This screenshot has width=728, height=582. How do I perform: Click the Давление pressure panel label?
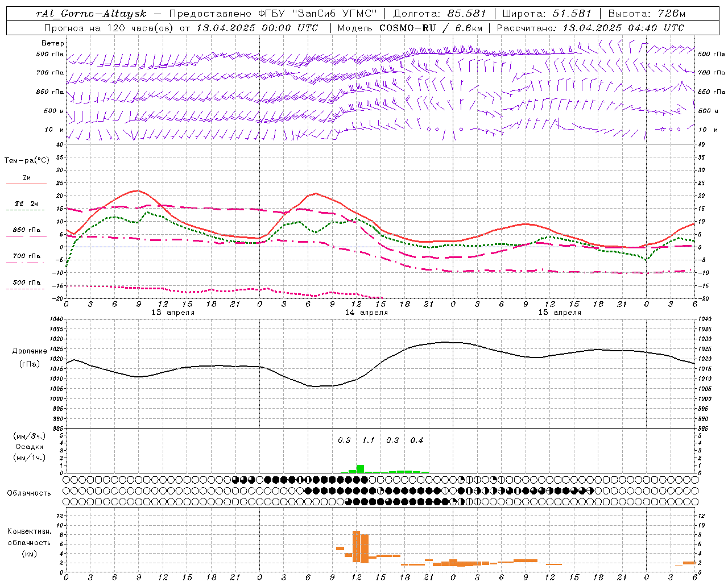click(x=30, y=351)
